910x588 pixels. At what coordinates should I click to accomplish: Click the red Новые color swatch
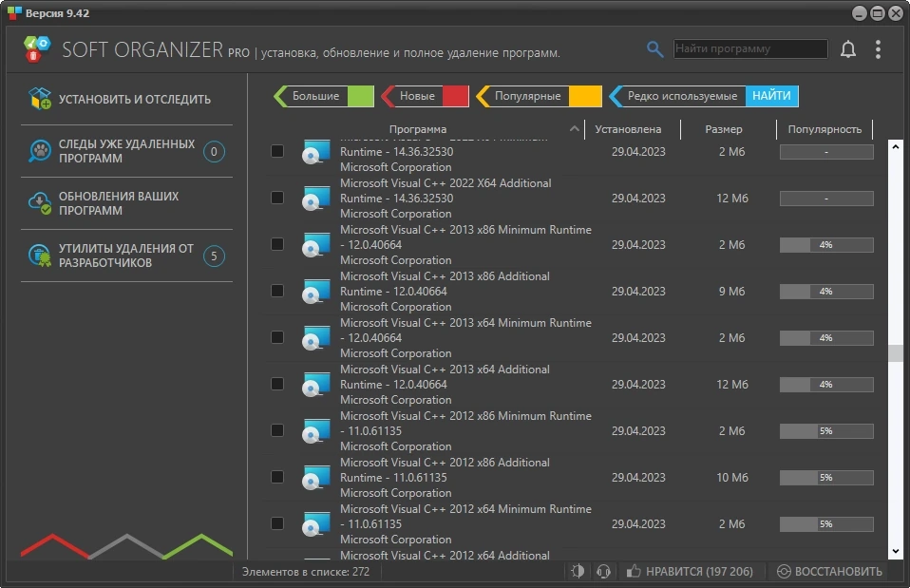(456, 96)
